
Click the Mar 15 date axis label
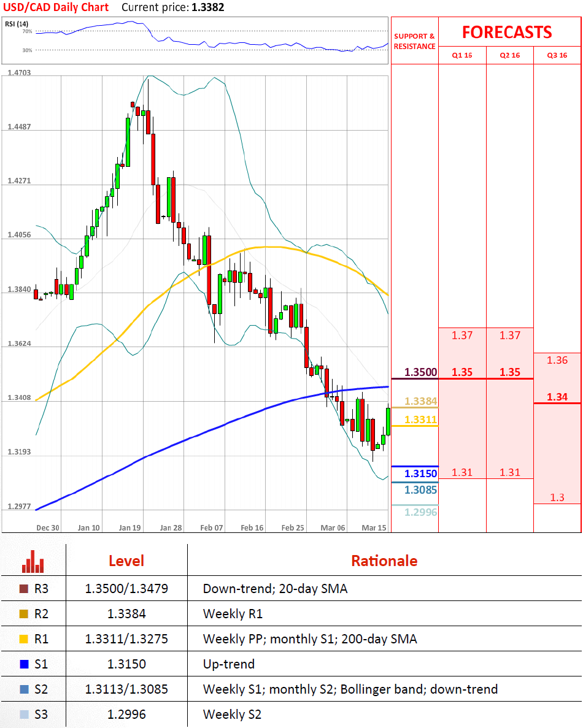click(374, 528)
